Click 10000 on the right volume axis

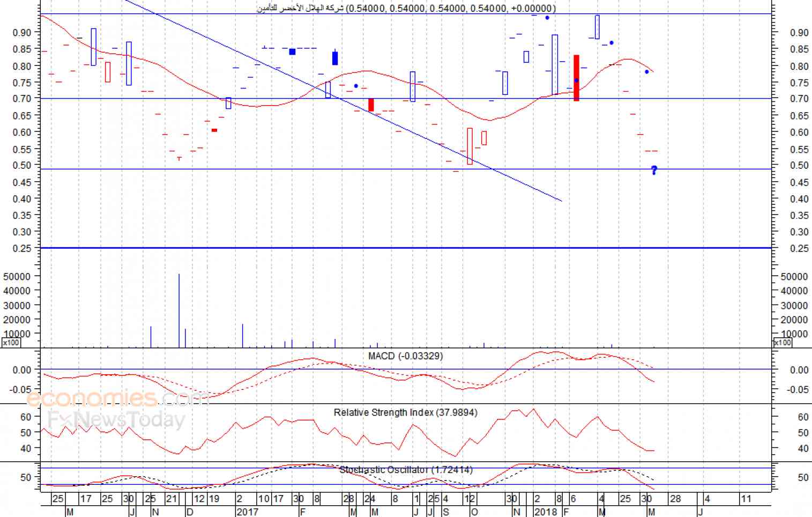pyautogui.click(x=794, y=334)
